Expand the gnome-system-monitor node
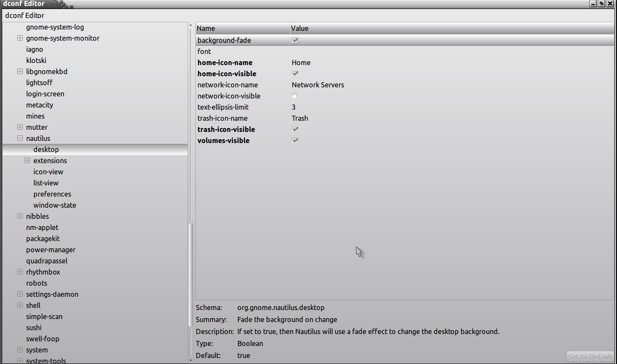 tap(20, 38)
